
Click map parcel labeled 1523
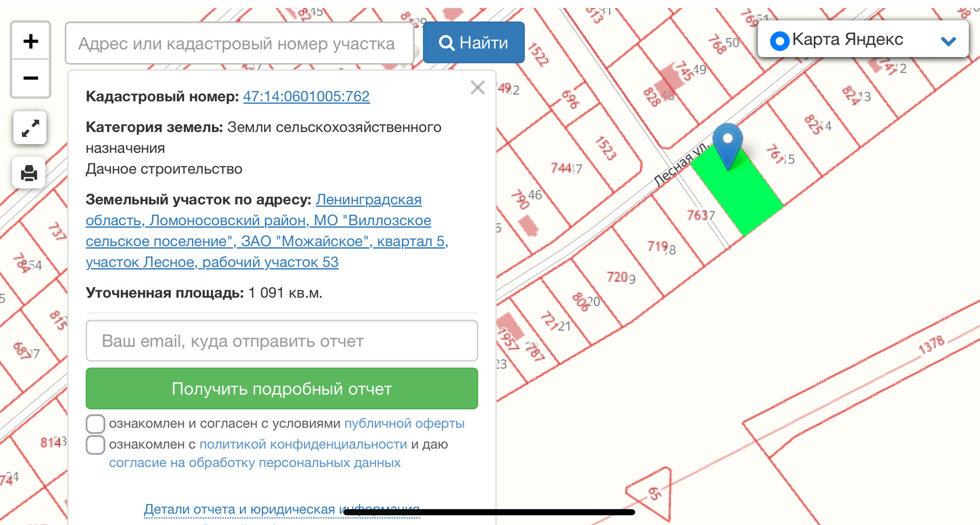606,148
